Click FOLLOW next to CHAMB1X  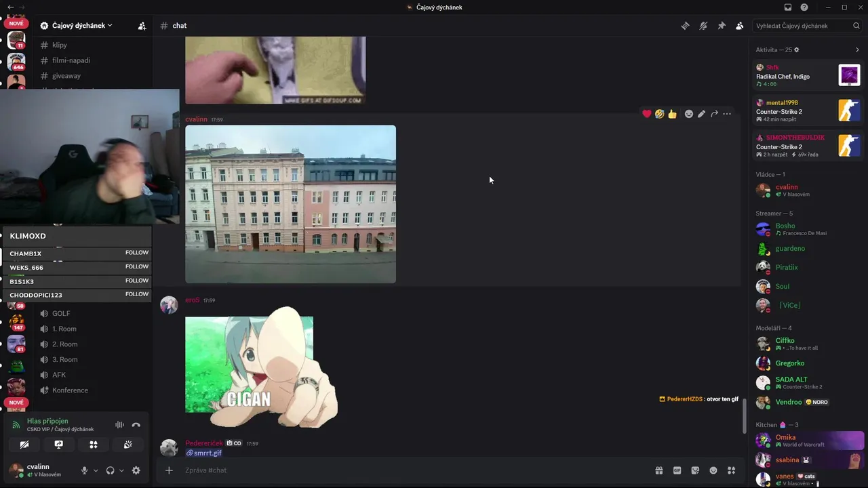click(137, 253)
